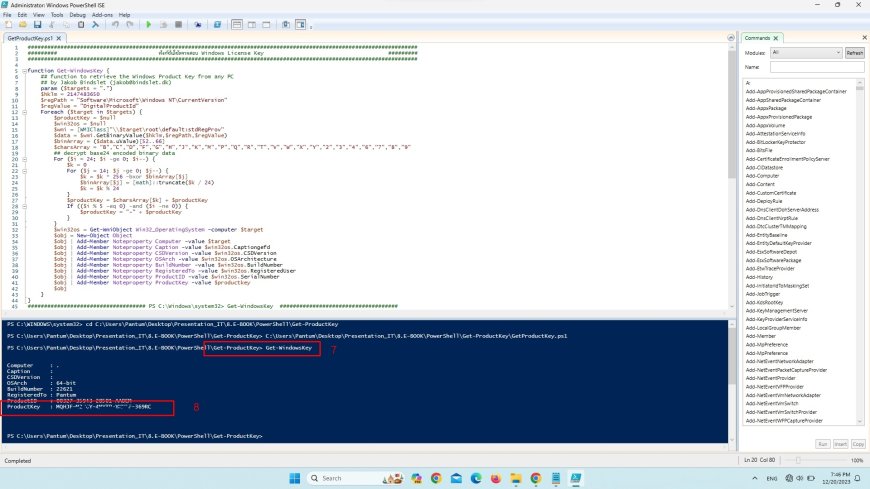870x489 pixels.
Task: Click the Copy button in Commands pane
Action: 858,444
